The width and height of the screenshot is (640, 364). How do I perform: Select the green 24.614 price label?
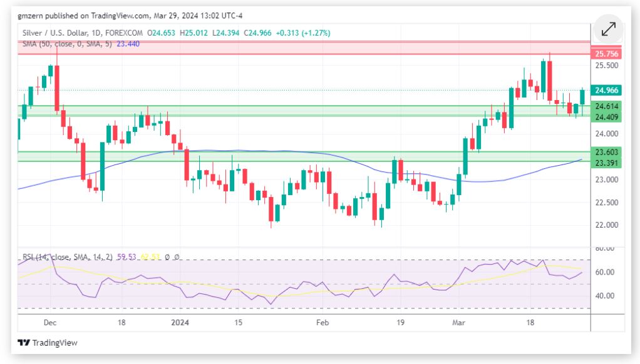point(607,106)
